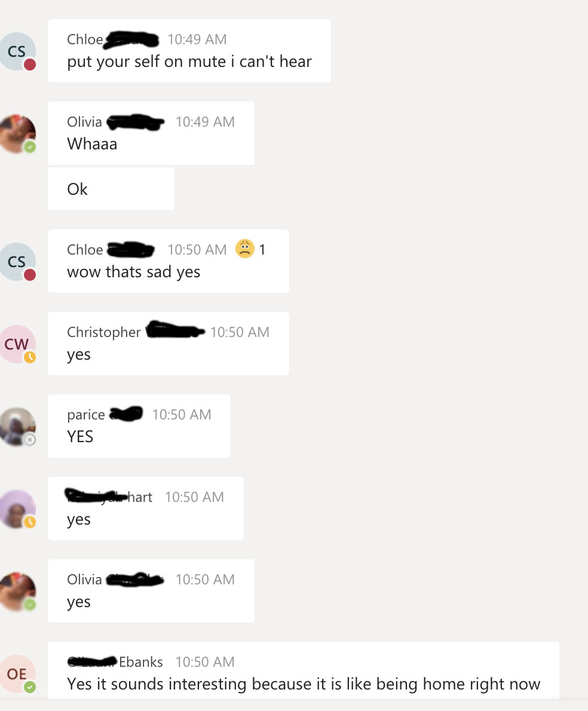Select the Yes it sounds interesting message
588x711 pixels.
(304, 670)
